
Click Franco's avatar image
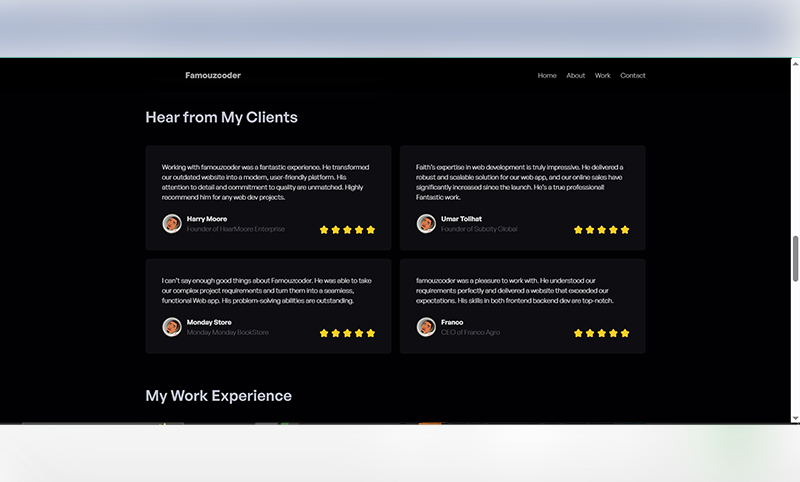426,327
